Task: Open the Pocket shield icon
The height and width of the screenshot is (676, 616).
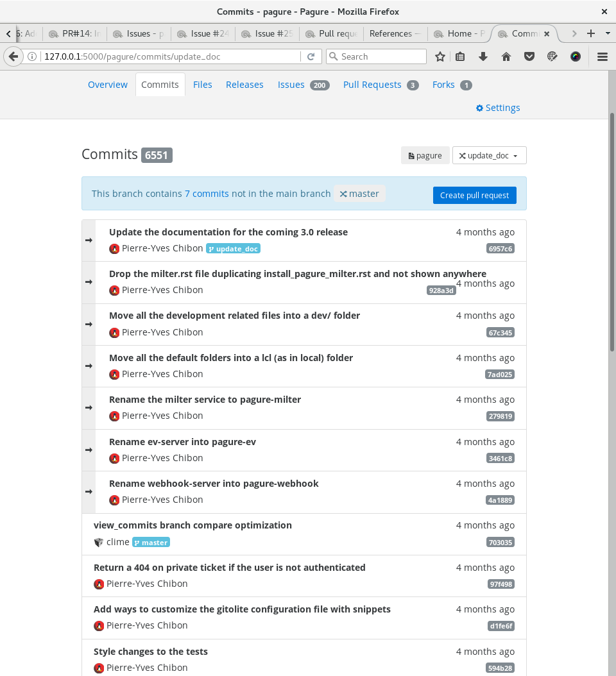Action: coord(529,56)
